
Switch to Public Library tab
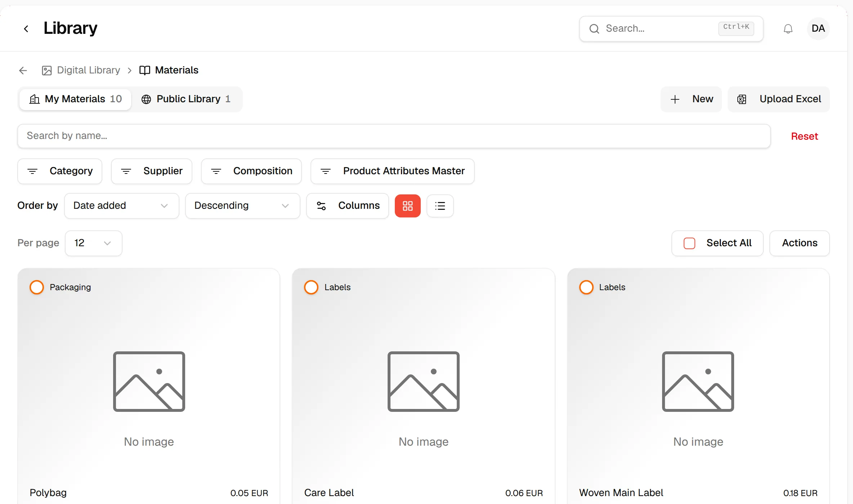(186, 99)
